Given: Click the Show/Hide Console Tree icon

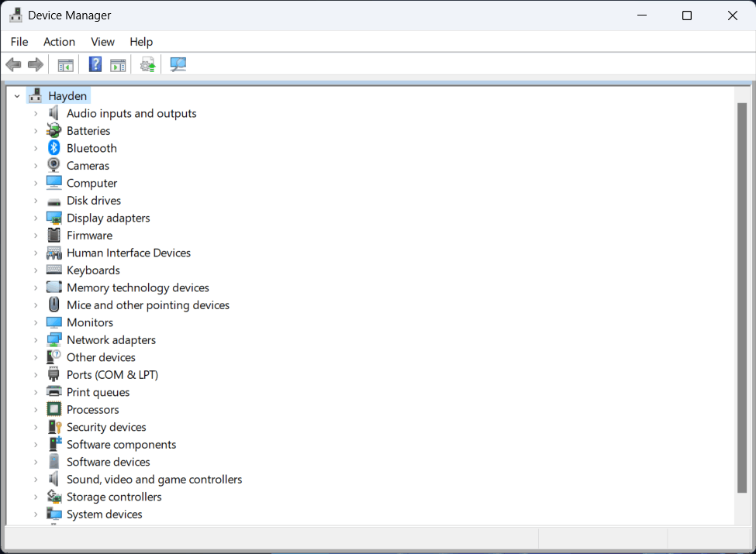Looking at the screenshot, I should (65, 64).
